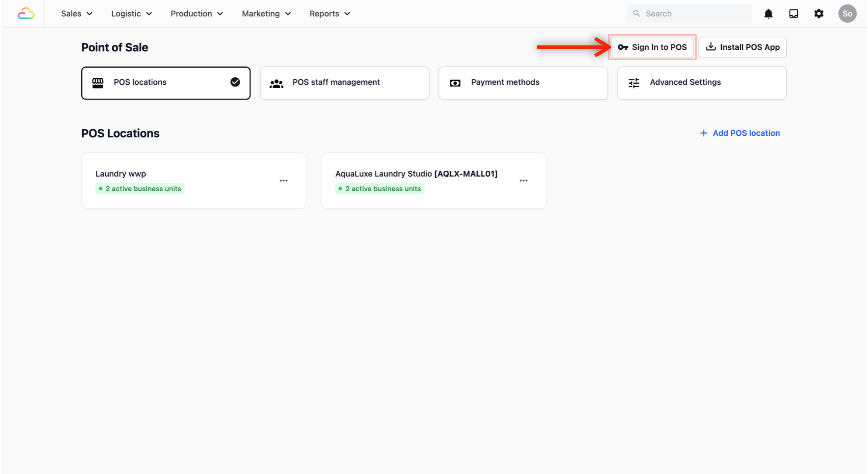Expand the Sales dropdown menu
This screenshot has width=868, height=474.
coord(77,14)
